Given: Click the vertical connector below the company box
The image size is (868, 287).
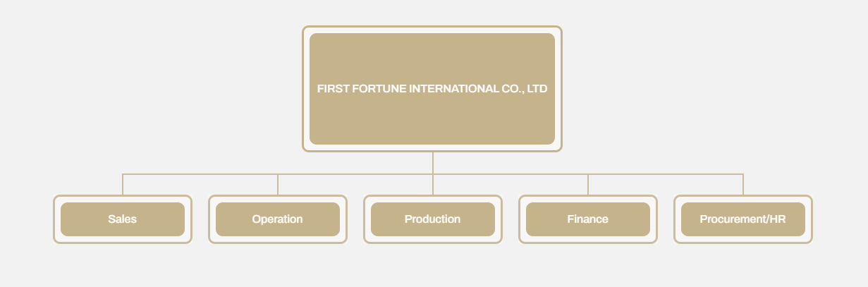Looking at the screenshot, I should tap(433, 163).
